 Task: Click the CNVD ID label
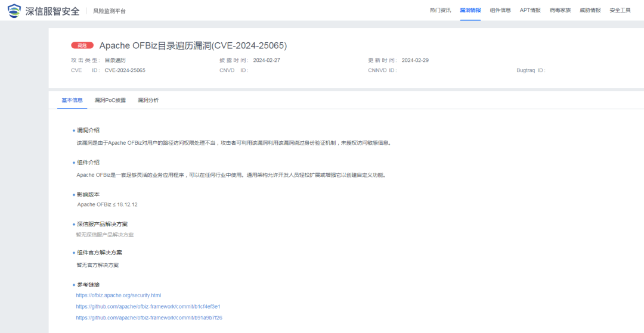[234, 70]
